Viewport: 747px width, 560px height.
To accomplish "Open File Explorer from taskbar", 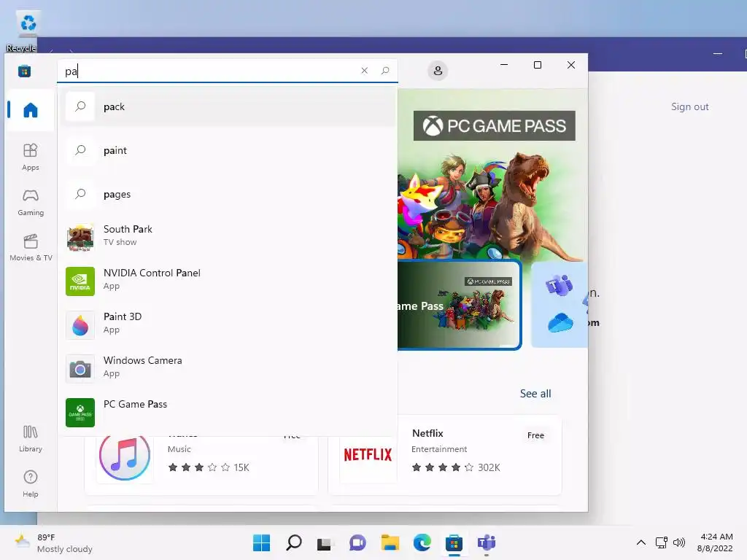I will coord(390,542).
